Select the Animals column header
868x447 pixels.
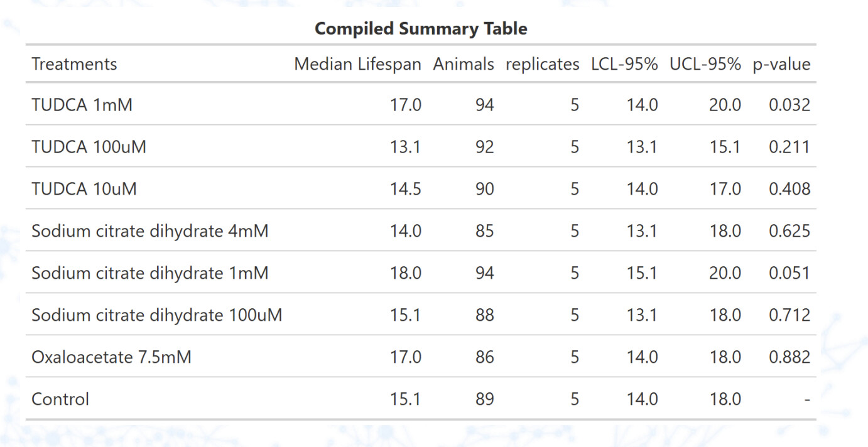coord(464,64)
